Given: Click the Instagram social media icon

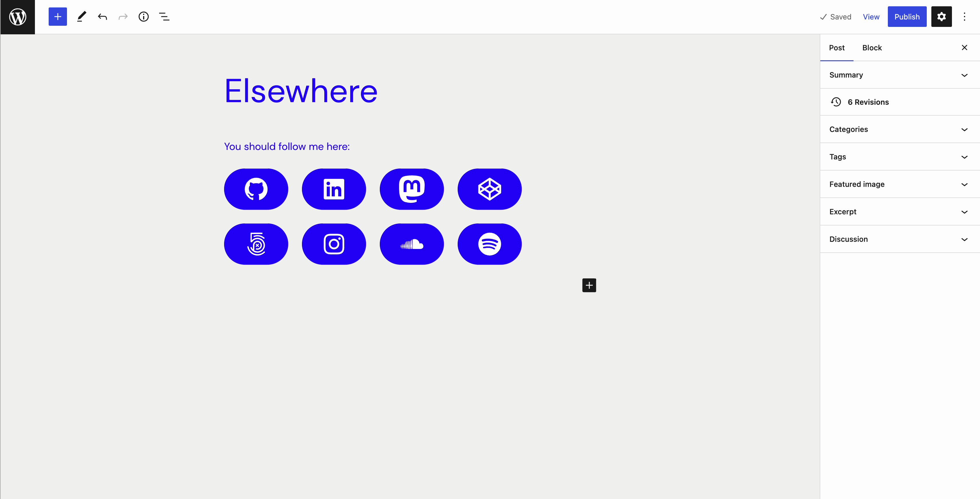Looking at the screenshot, I should tap(334, 244).
